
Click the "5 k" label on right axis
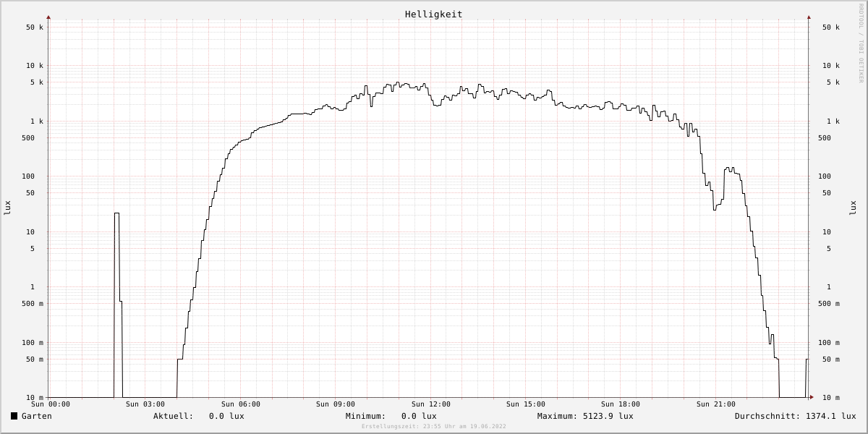click(x=833, y=82)
